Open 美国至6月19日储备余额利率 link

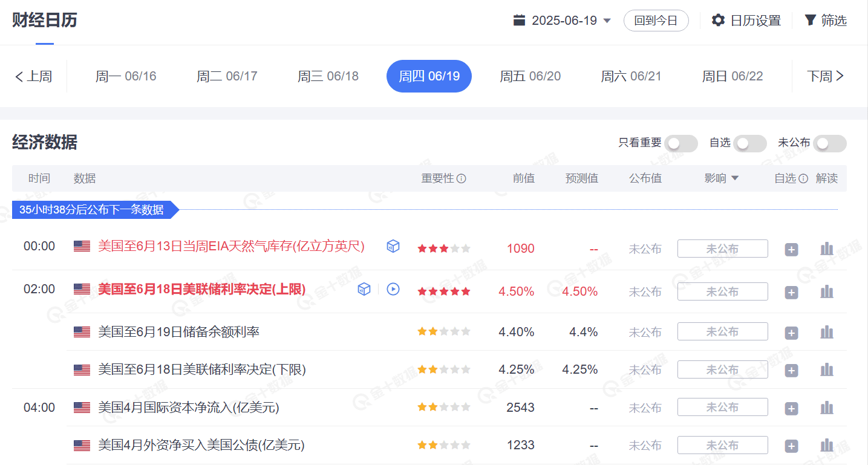pos(178,332)
